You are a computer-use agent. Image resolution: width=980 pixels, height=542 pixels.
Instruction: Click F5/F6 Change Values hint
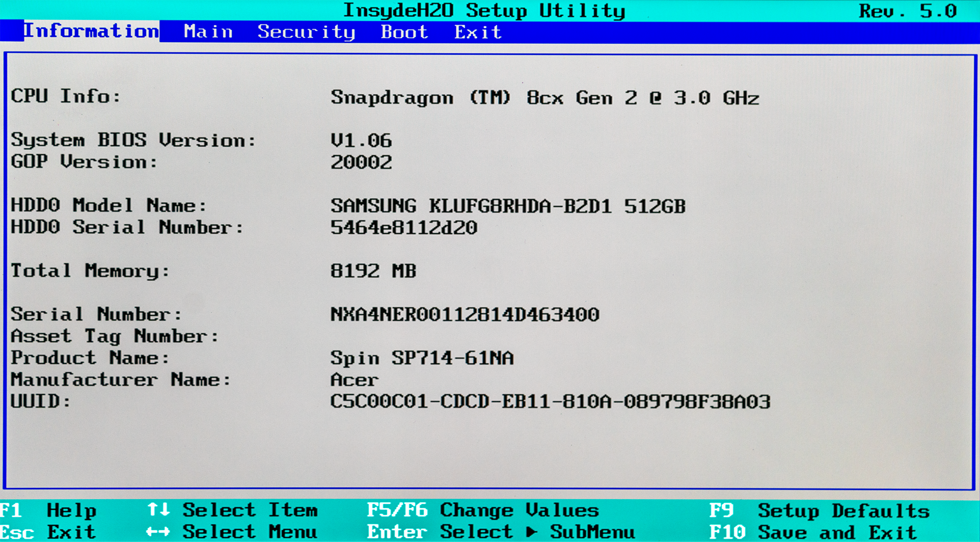482,510
